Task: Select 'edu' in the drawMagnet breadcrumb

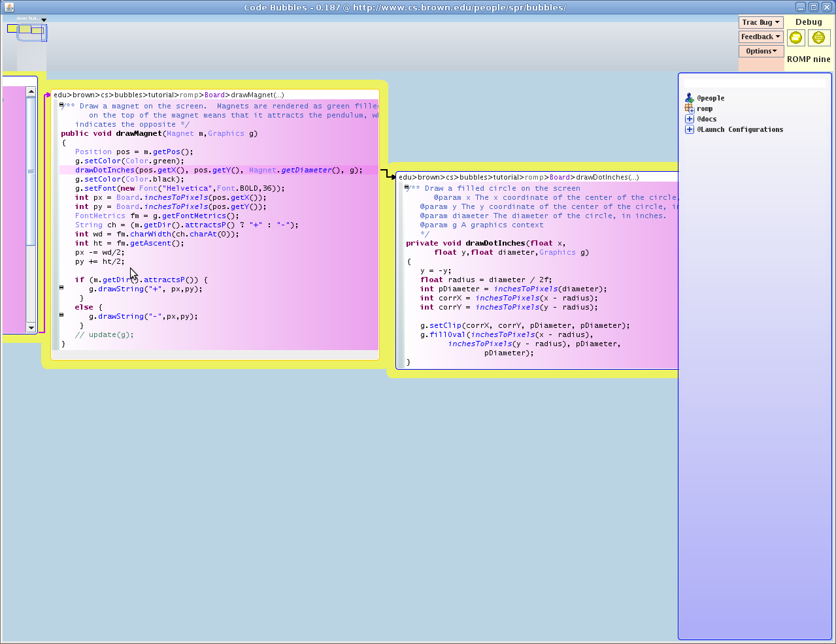Action: 60,95
